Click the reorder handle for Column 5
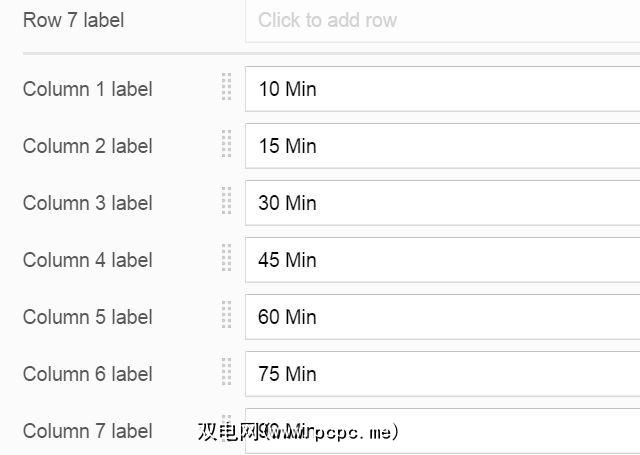Image resolution: width=640 pixels, height=455 pixels. tap(227, 316)
